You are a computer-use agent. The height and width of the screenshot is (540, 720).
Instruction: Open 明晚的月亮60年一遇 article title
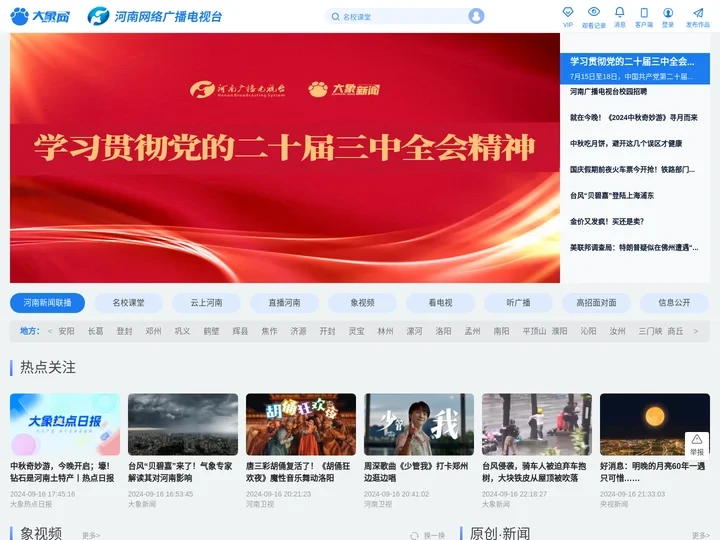pyautogui.click(x=652, y=472)
